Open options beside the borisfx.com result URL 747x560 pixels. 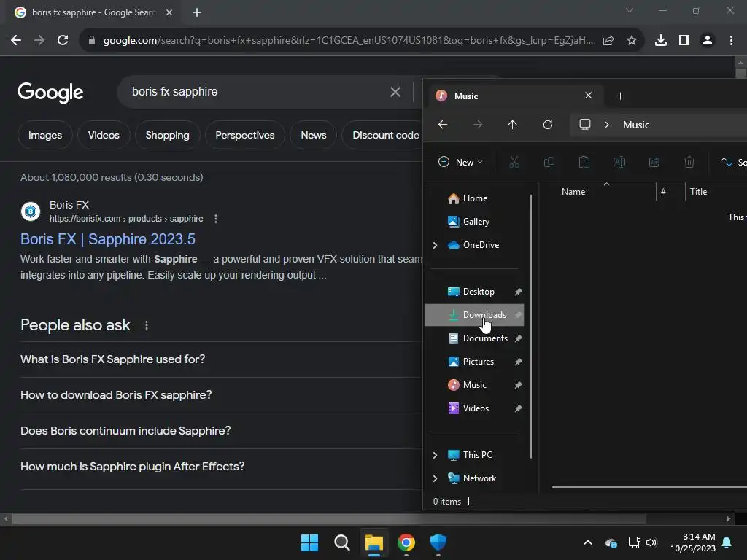[216, 219]
